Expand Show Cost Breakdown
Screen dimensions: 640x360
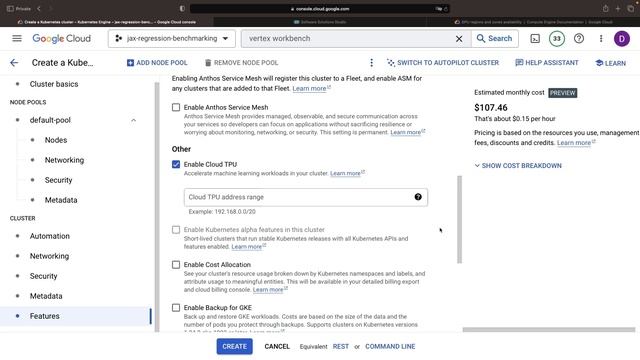[518, 165]
